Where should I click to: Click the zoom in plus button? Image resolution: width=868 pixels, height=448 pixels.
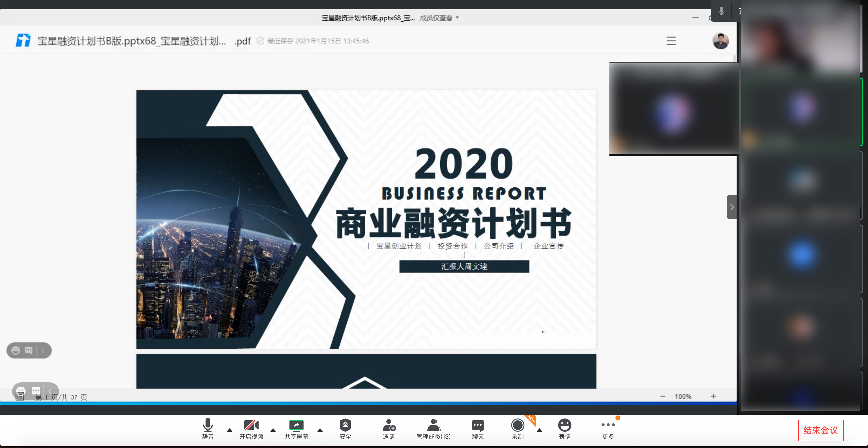[x=713, y=396]
